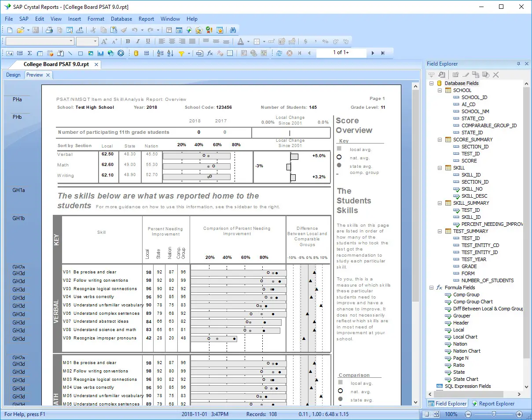Pin the Field Explorer panel
This screenshot has height=420, width=532.
(x=518, y=64)
